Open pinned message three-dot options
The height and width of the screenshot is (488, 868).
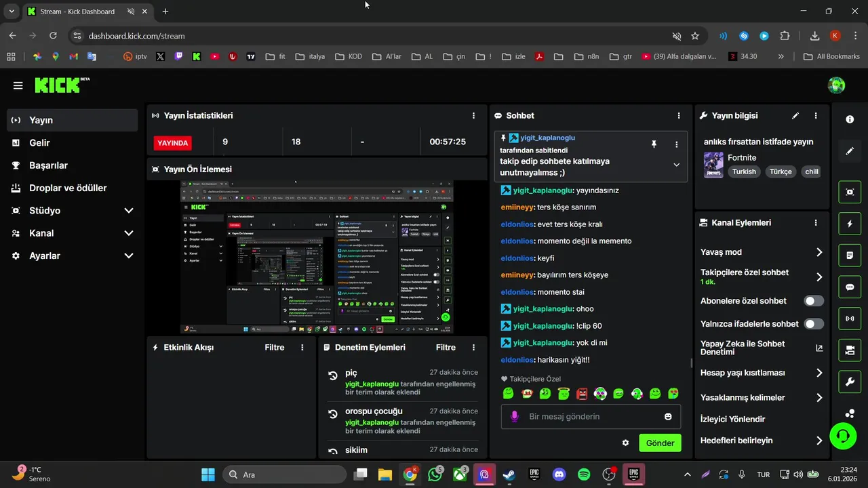coord(676,144)
